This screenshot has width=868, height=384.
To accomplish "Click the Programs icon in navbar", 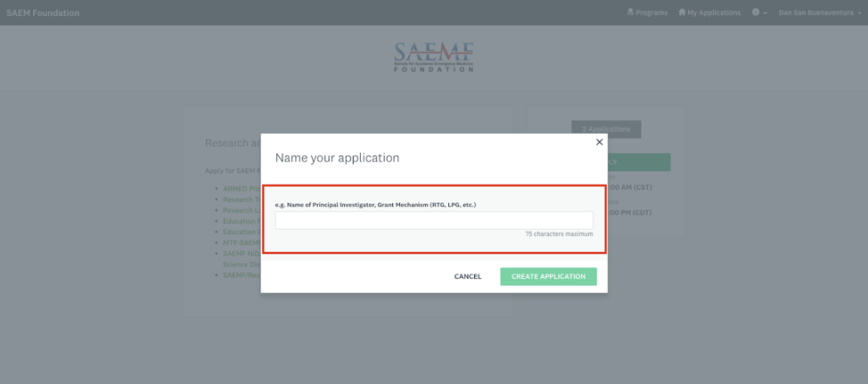I will tap(630, 12).
